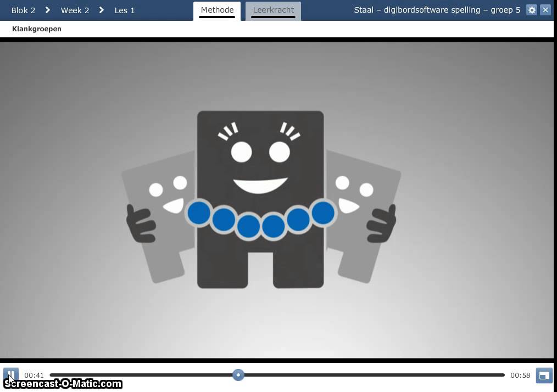Close the digibord software with the X
557x392 pixels.
pyautogui.click(x=545, y=10)
